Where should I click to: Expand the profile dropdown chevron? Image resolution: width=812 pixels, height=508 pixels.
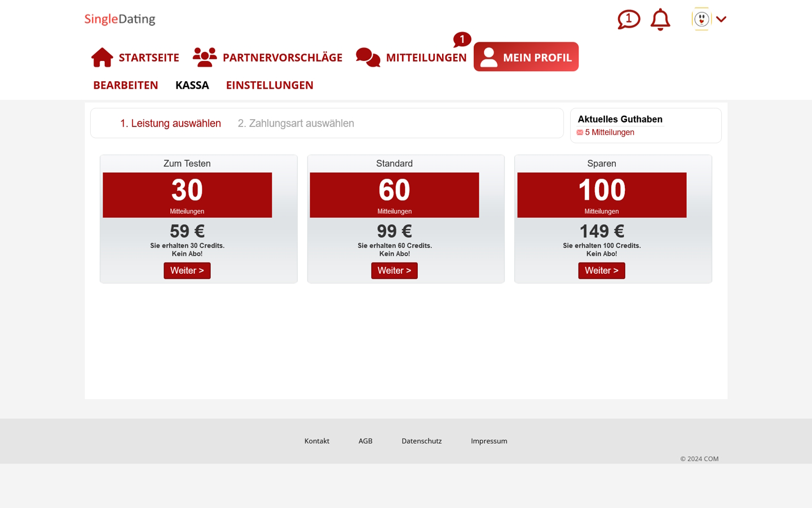pos(721,19)
